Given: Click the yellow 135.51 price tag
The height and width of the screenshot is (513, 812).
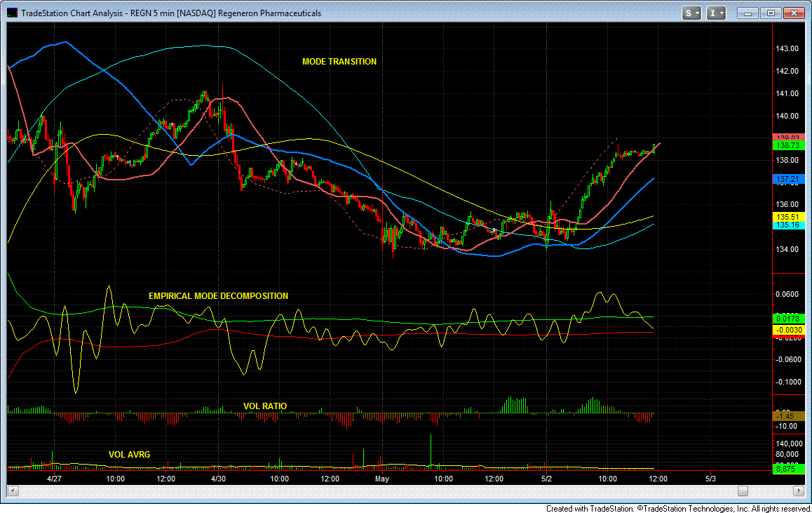Looking at the screenshot, I should click(x=788, y=217).
